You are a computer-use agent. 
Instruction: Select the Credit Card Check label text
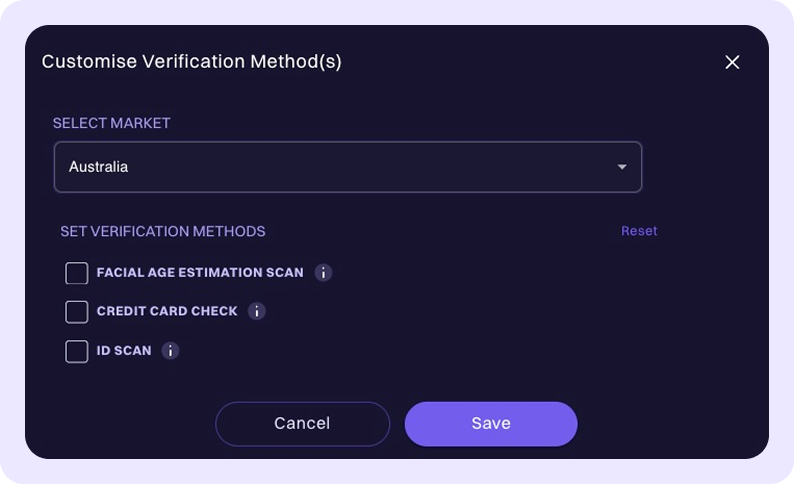tap(167, 311)
